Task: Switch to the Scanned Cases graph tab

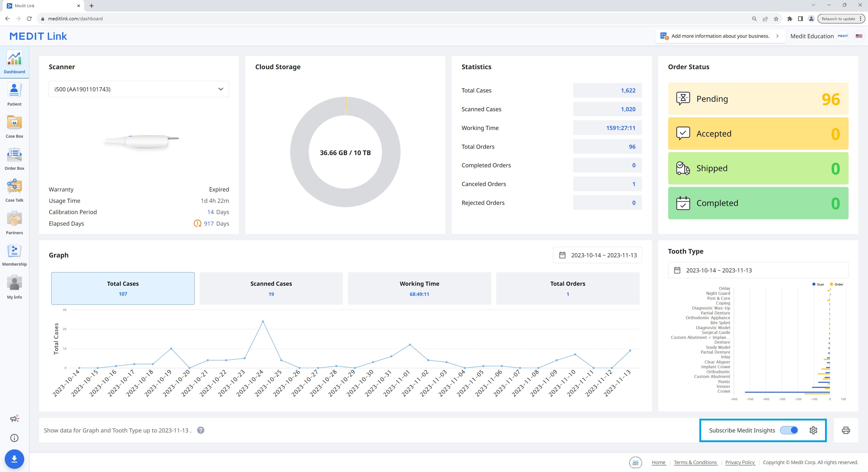Action: point(271,288)
